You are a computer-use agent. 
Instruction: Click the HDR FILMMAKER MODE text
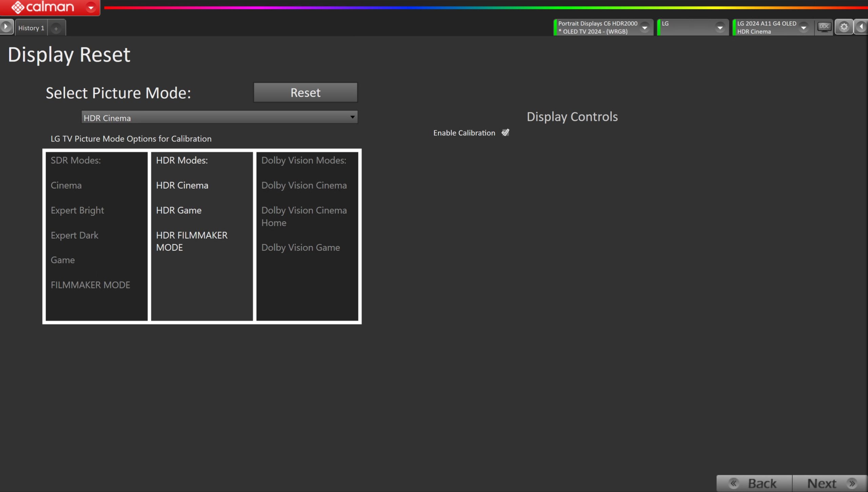(192, 242)
